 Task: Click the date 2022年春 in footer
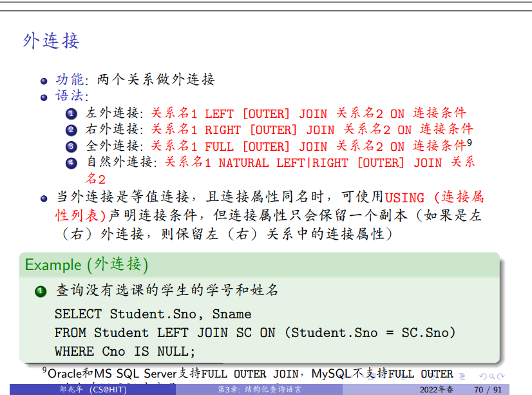(436, 389)
